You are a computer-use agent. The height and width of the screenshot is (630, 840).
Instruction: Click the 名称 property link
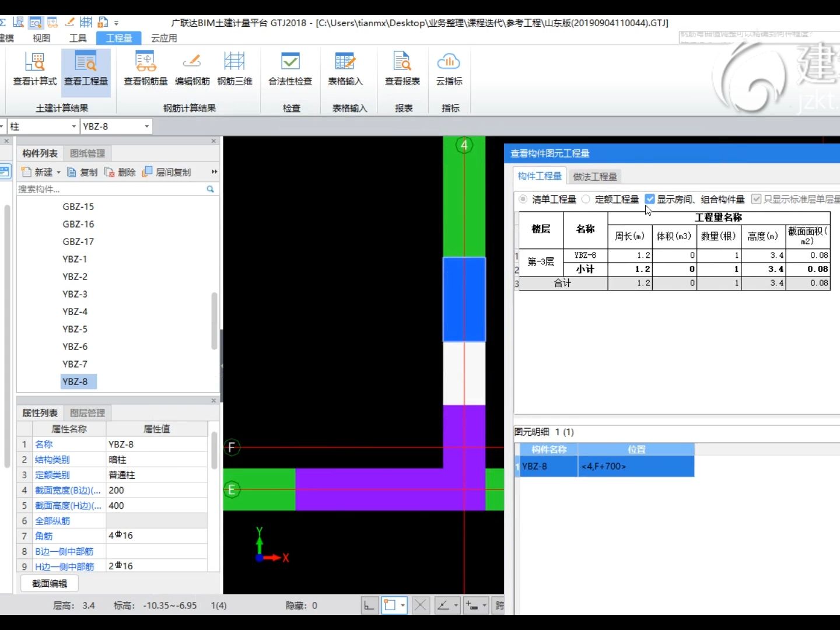pos(44,444)
